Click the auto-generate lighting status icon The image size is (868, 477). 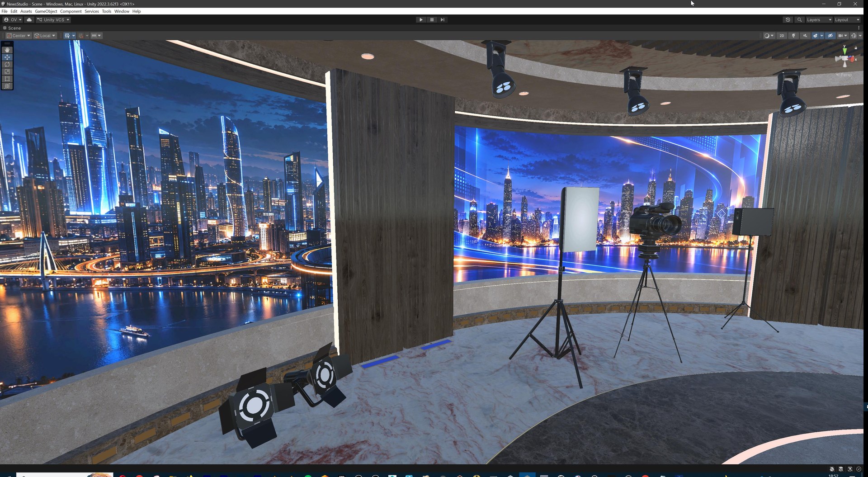pos(850,469)
